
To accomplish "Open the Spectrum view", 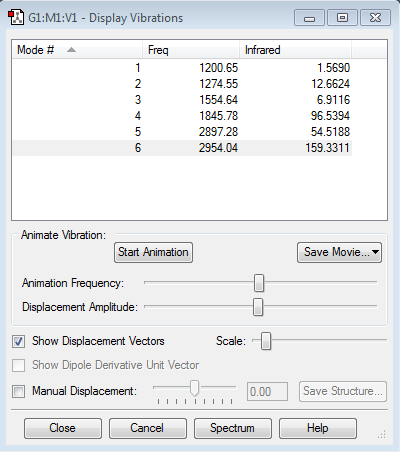I will 232,428.
